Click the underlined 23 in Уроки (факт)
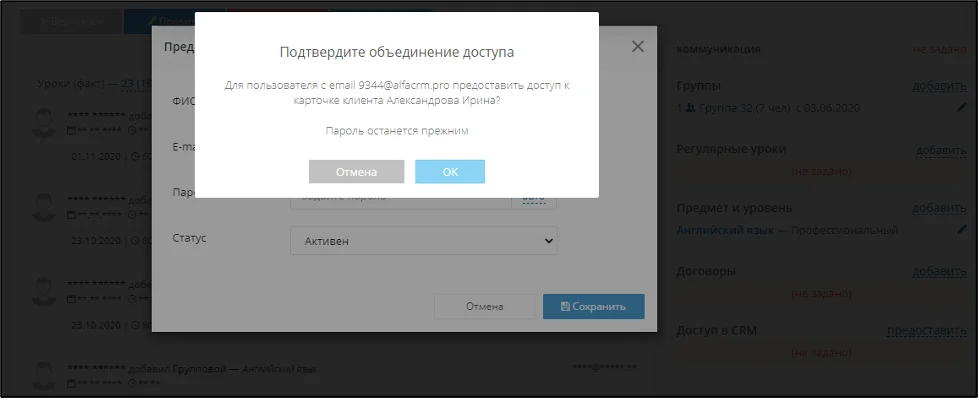Screen dimensions: 979x400 tap(128, 83)
